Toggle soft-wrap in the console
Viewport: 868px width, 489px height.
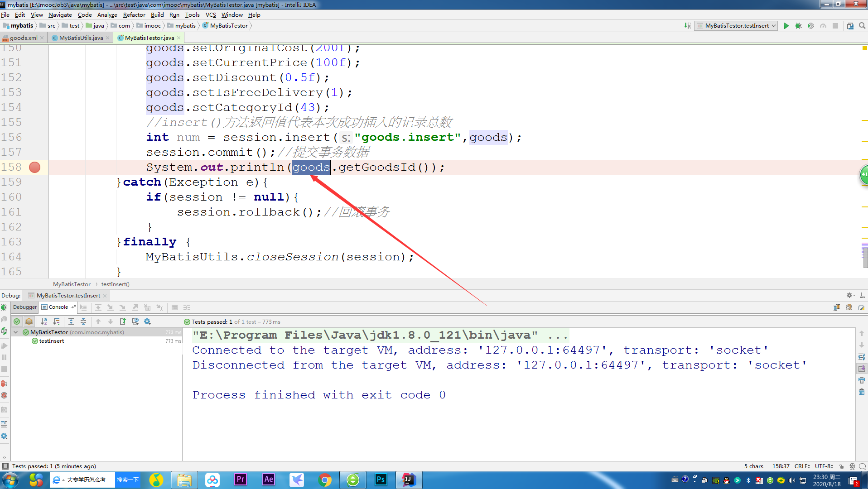coord(862,357)
